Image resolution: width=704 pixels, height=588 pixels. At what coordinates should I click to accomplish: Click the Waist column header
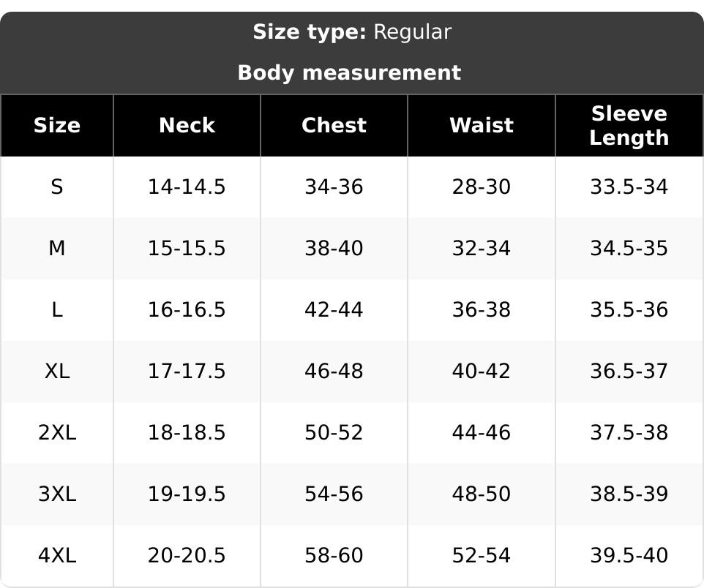482,125
